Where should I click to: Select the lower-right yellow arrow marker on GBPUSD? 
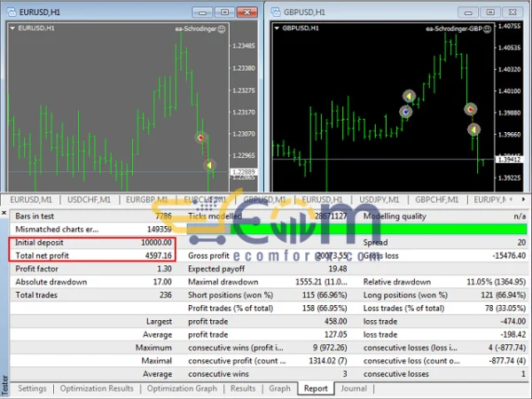(474, 129)
